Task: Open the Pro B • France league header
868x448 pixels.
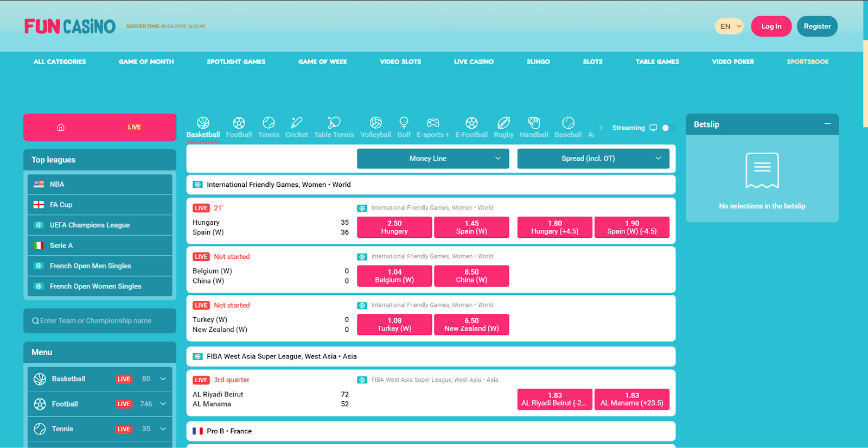Action: point(431,431)
